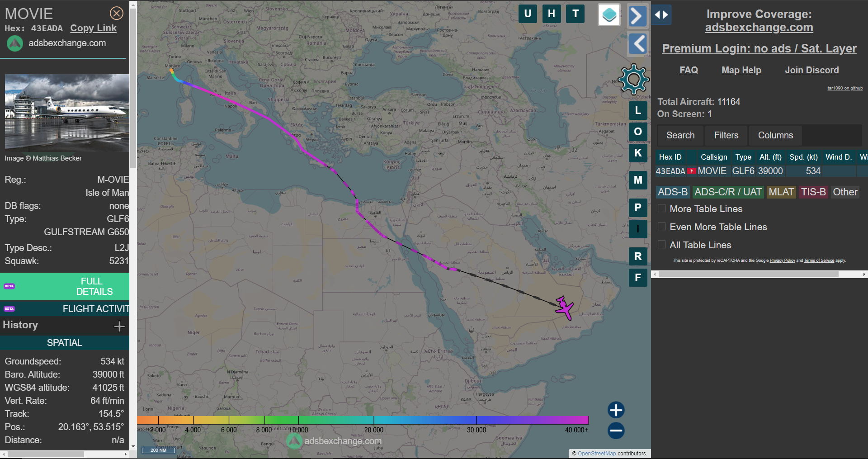
Task: Enable More Table Lines checkbox
Action: point(661,208)
